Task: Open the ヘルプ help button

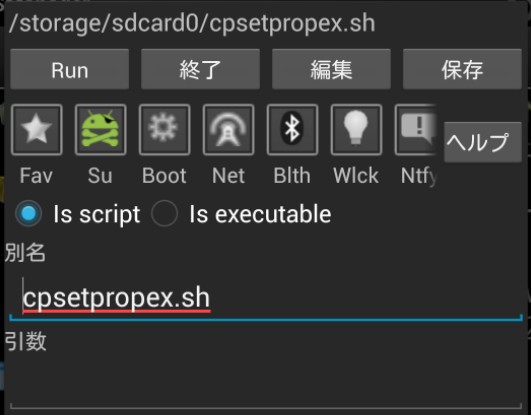Action: [483, 142]
